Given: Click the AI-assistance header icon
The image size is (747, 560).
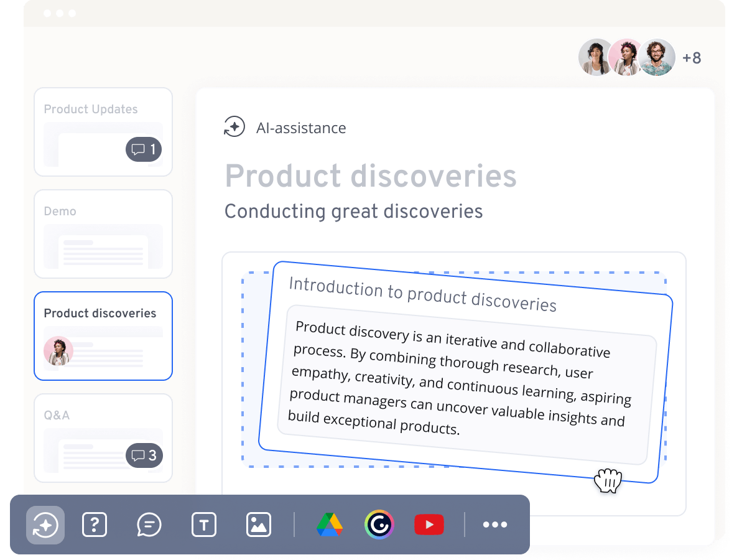Looking at the screenshot, I should tap(234, 128).
